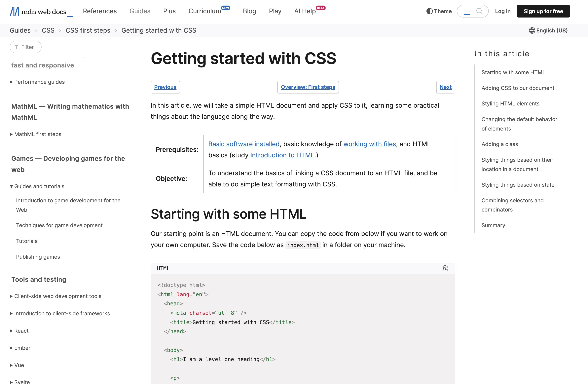Jump to Adding a class section
Screen dimensions: 588x384
(499, 144)
